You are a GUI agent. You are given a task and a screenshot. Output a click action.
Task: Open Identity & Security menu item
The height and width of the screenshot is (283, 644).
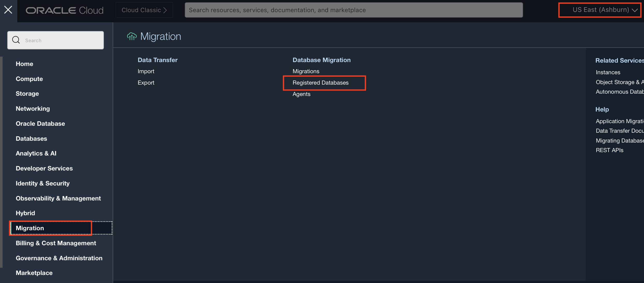click(43, 183)
